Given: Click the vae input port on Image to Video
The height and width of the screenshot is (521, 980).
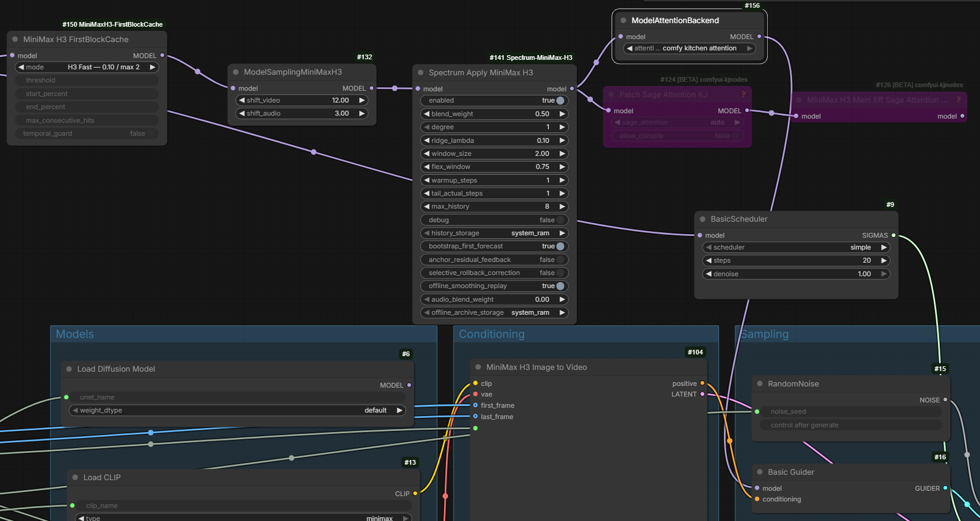Looking at the screenshot, I should (475, 394).
